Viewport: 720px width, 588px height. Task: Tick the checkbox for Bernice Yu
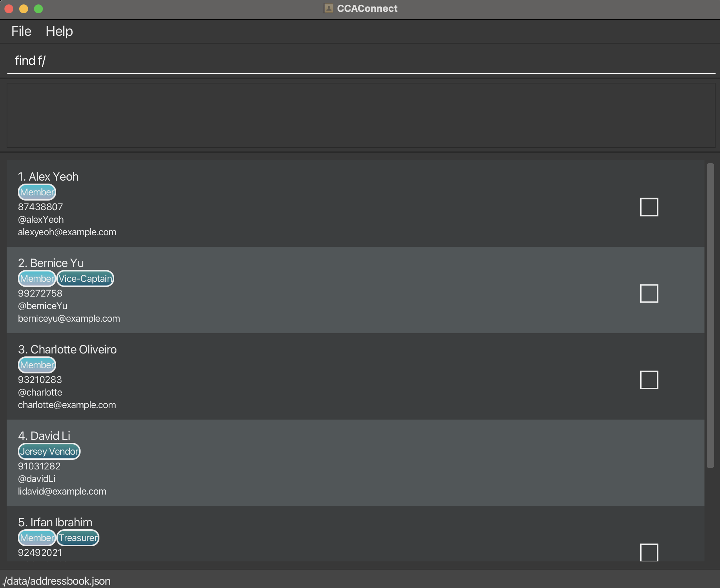tap(649, 293)
